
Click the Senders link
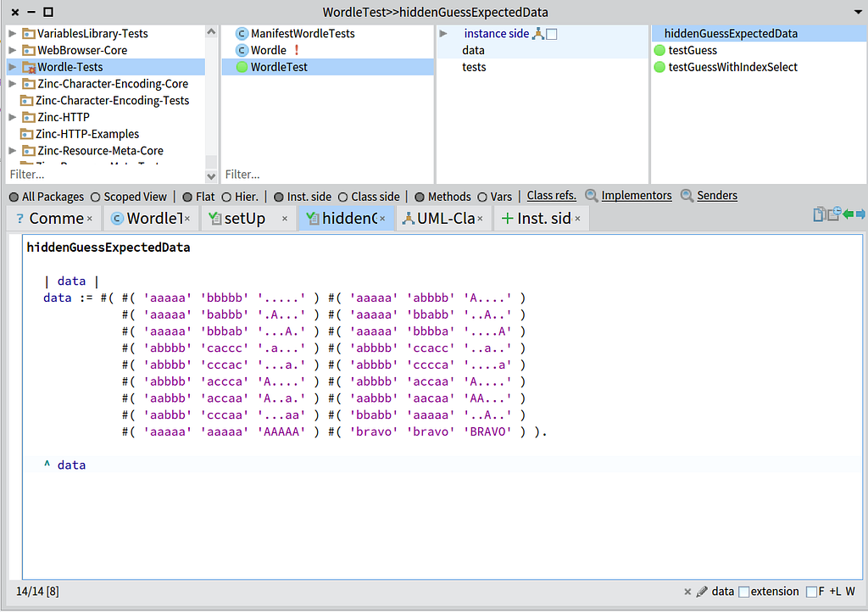click(x=717, y=195)
